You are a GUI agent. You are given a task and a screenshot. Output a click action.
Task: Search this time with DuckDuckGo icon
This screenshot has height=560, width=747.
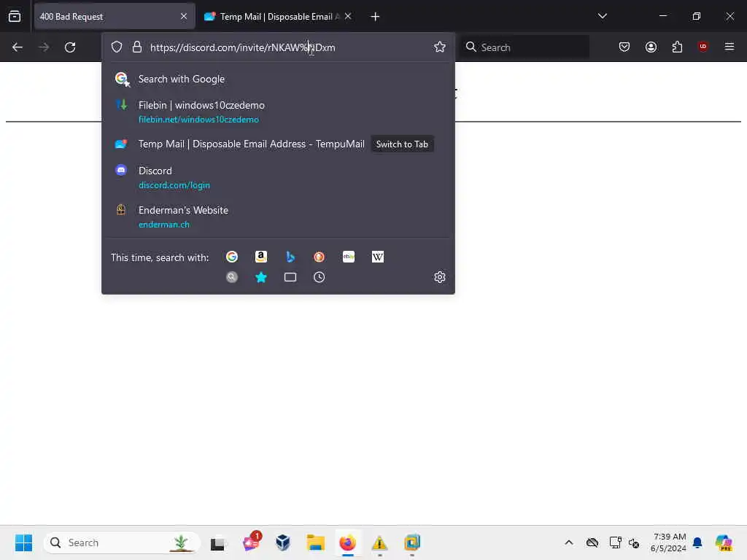[x=320, y=257]
